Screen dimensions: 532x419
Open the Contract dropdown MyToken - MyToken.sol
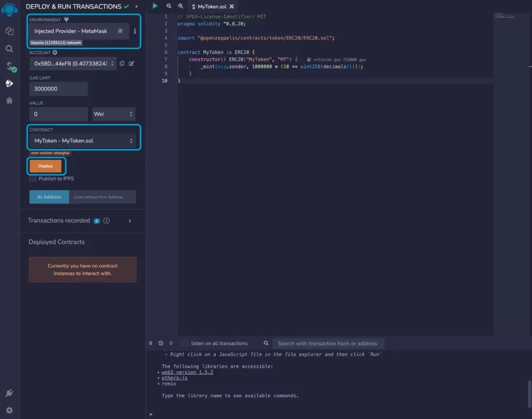(x=84, y=140)
